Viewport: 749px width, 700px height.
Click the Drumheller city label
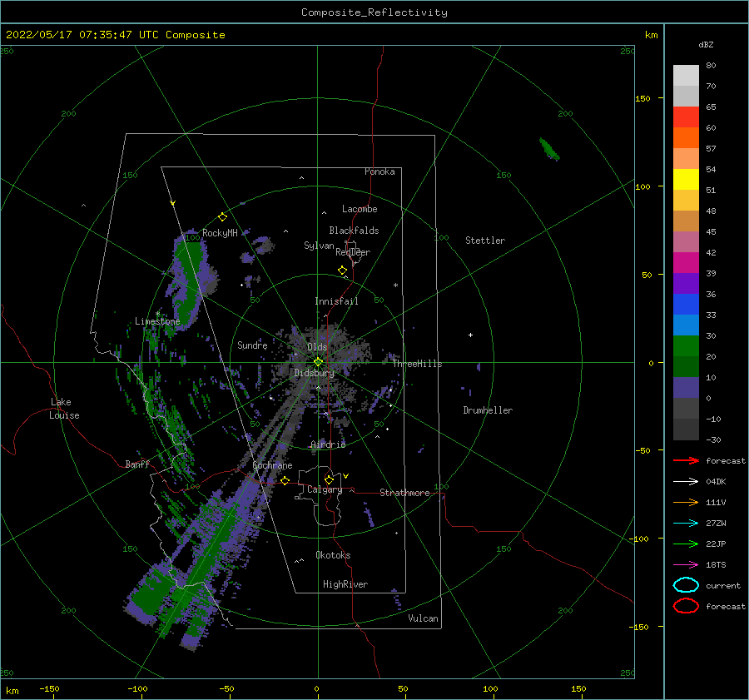click(488, 410)
